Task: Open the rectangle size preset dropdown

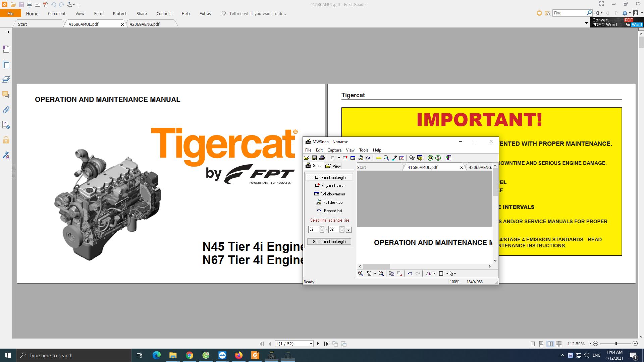Action: click(348, 230)
